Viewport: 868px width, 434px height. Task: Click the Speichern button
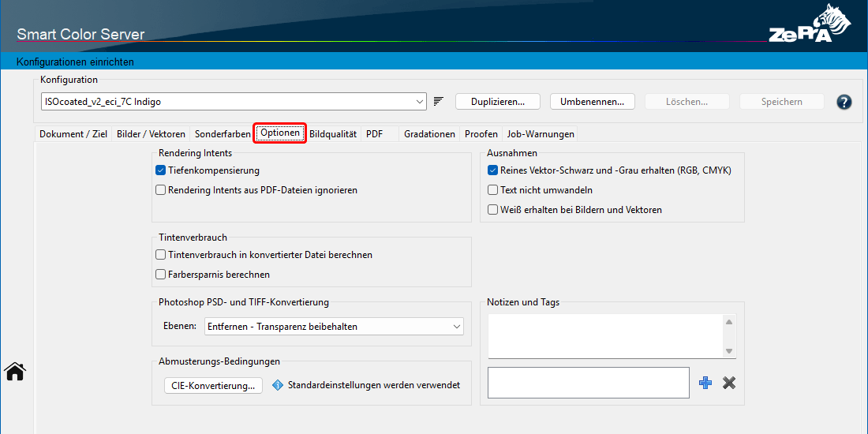[782, 102]
